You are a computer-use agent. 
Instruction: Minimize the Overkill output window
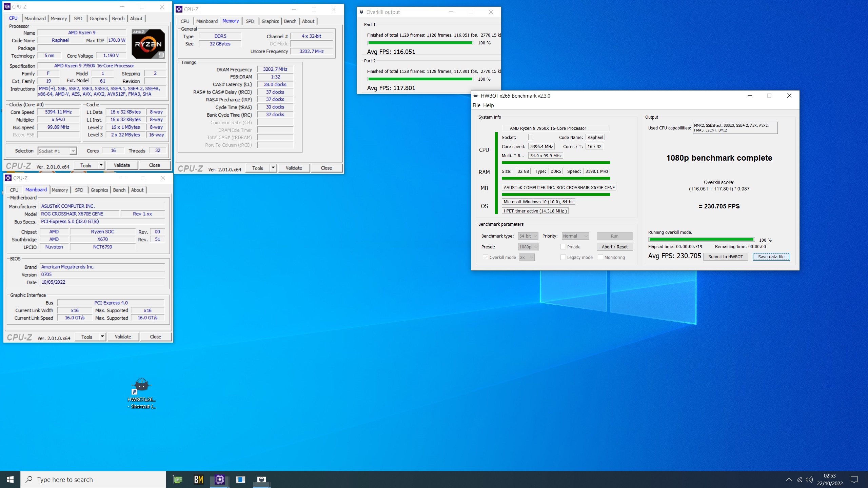click(451, 12)
